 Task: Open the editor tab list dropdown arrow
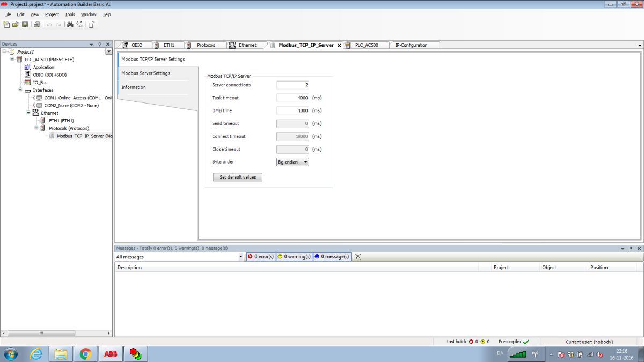639,45
